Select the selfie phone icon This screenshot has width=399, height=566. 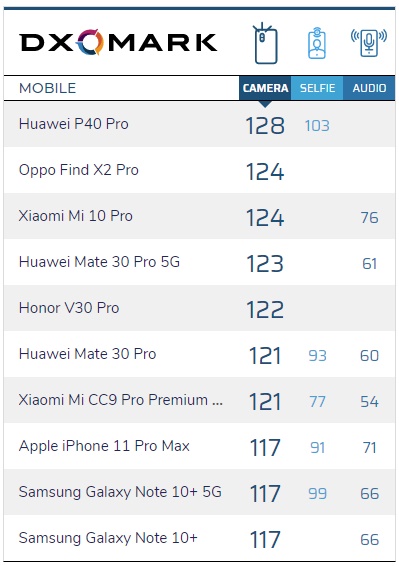pos(317,43)
